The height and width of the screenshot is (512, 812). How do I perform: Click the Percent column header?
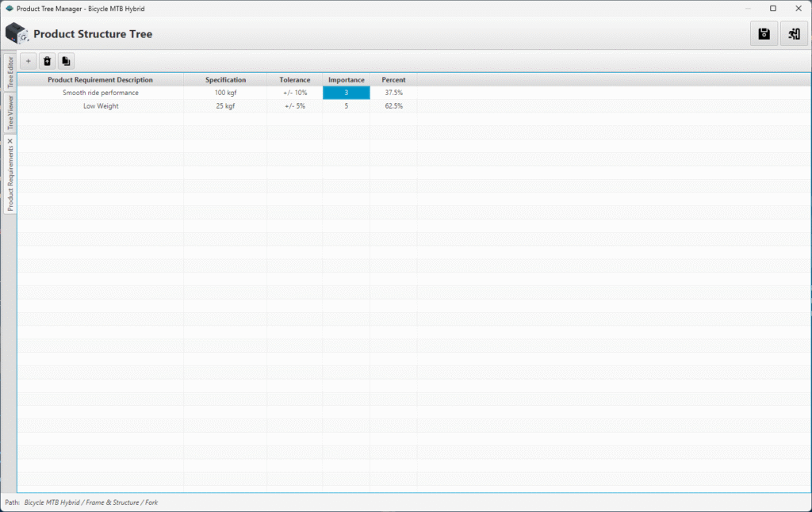coord(393,80)
